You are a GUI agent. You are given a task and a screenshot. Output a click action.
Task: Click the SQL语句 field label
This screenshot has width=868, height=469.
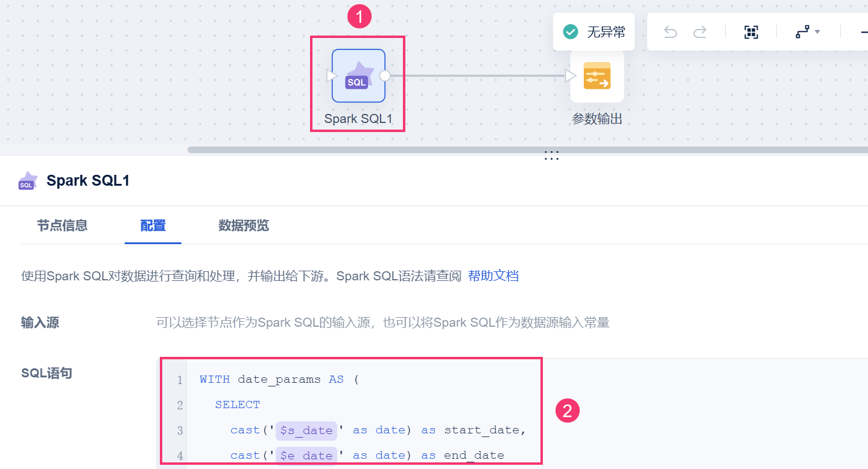coord(46,373)
